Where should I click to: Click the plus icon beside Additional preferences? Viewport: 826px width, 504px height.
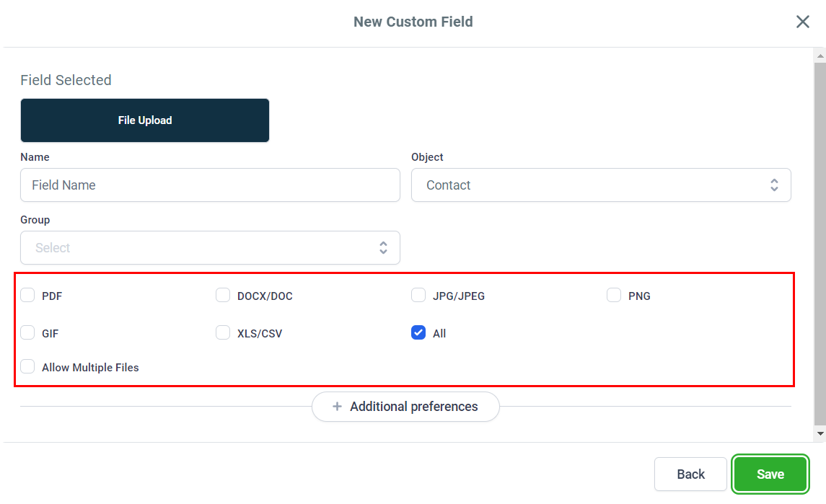tap(337, 407)
